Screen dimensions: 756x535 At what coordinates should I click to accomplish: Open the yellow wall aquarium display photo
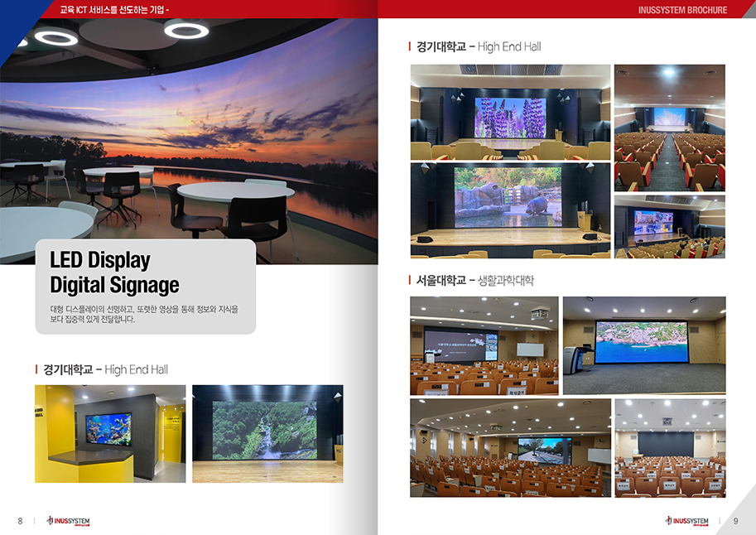coord(109,433)
